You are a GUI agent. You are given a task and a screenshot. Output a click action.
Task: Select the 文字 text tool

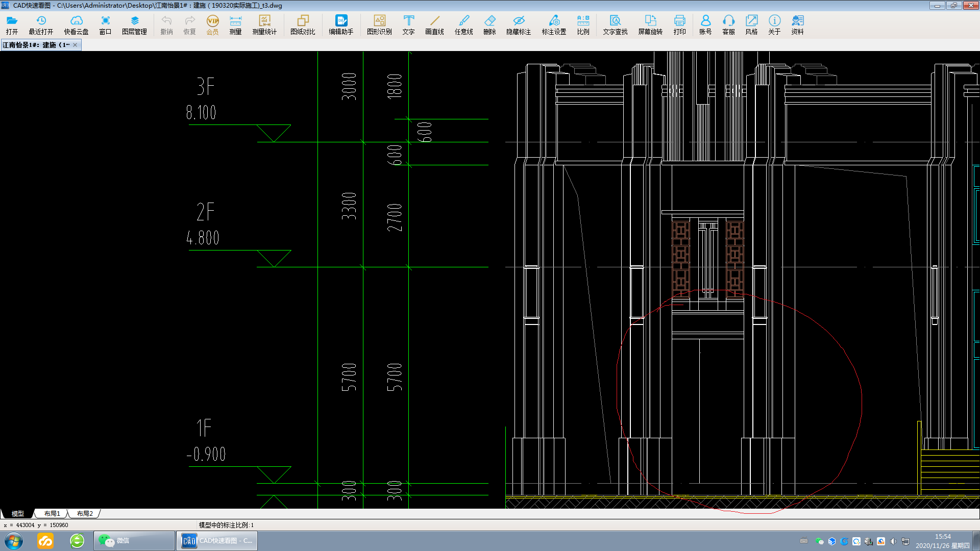tap(408, 25)
